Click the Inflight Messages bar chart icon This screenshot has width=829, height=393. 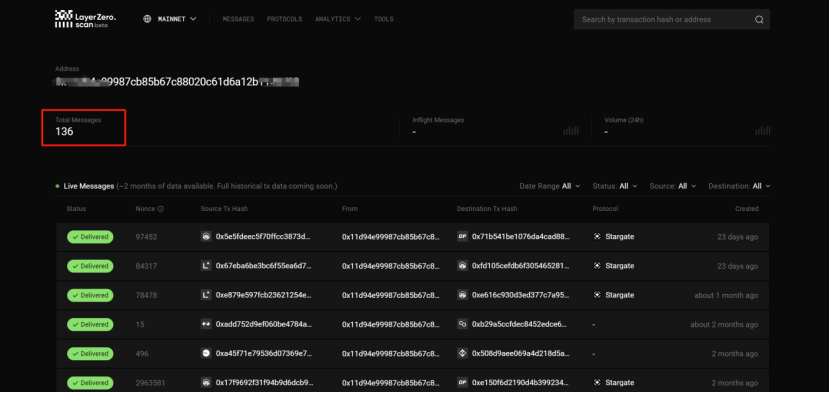[x=571, y=130]
